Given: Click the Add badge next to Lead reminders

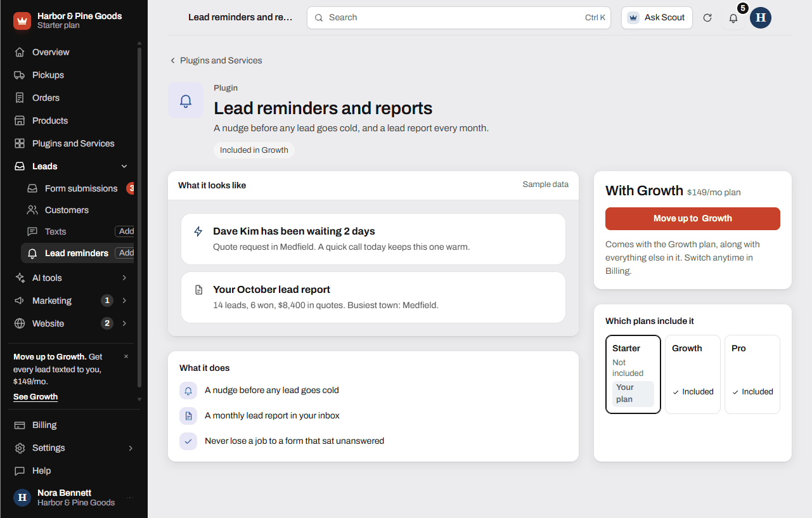Looking at the screenshot, I should 126,253.
